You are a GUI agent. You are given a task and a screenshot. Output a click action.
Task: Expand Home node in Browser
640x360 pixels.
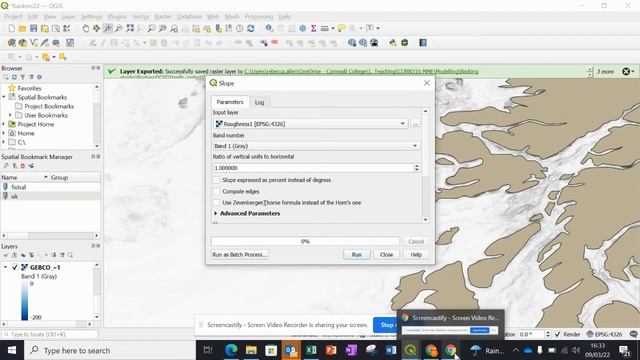(4, 133)
